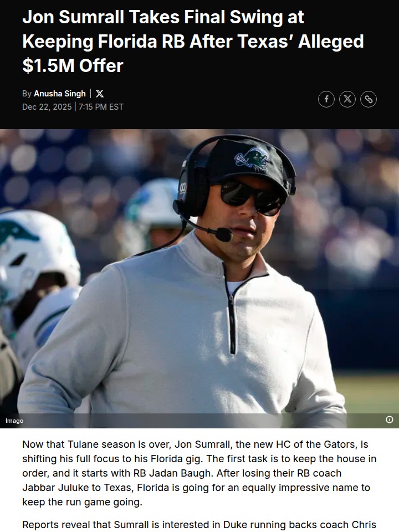399x532 pixels.
Task: Click the 7:15 PM EST timestamp
Action: click(x=101, y=107)
